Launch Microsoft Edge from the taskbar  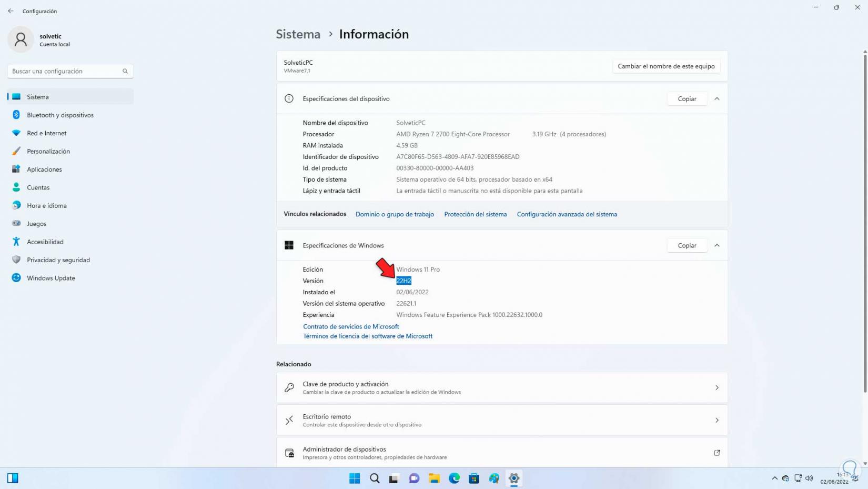454,478
